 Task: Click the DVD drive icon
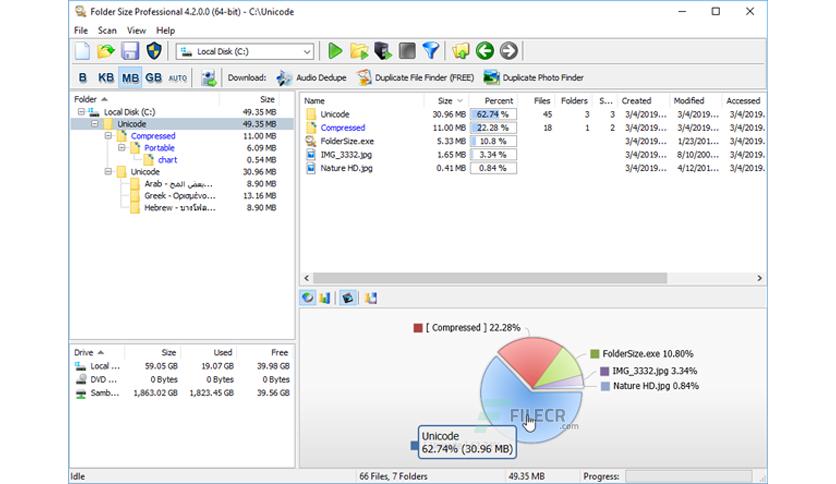(81, 380)
